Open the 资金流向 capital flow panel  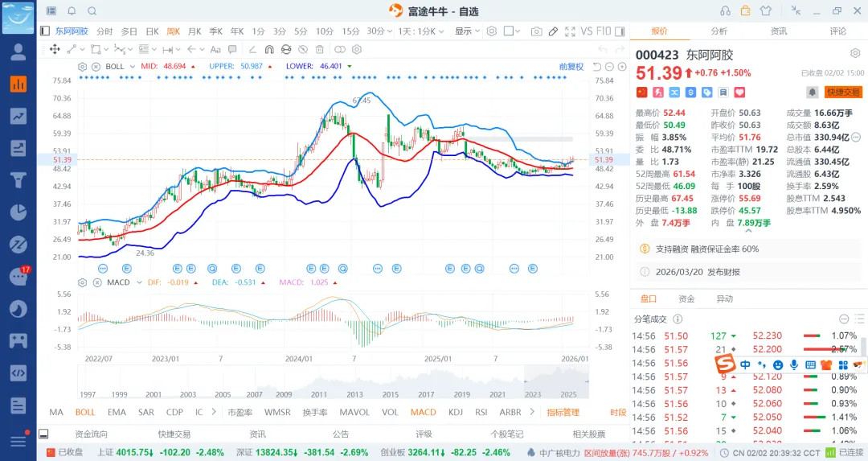click(91, 434)
